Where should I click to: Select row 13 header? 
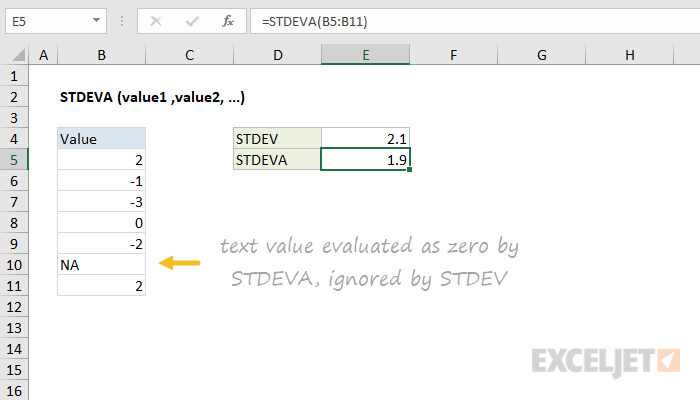click(x=14, y=328)
